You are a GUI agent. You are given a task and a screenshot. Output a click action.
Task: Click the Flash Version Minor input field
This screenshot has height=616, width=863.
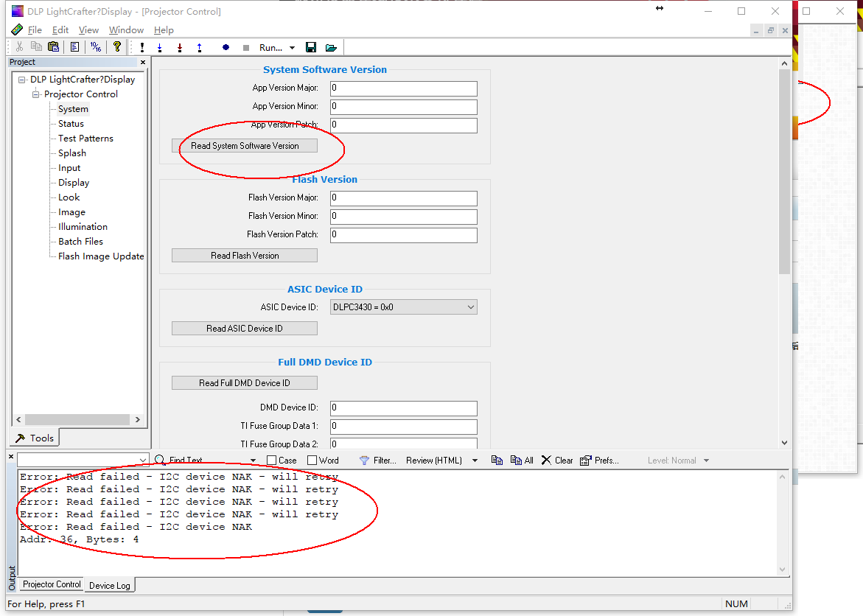click(x=403, y=217)
